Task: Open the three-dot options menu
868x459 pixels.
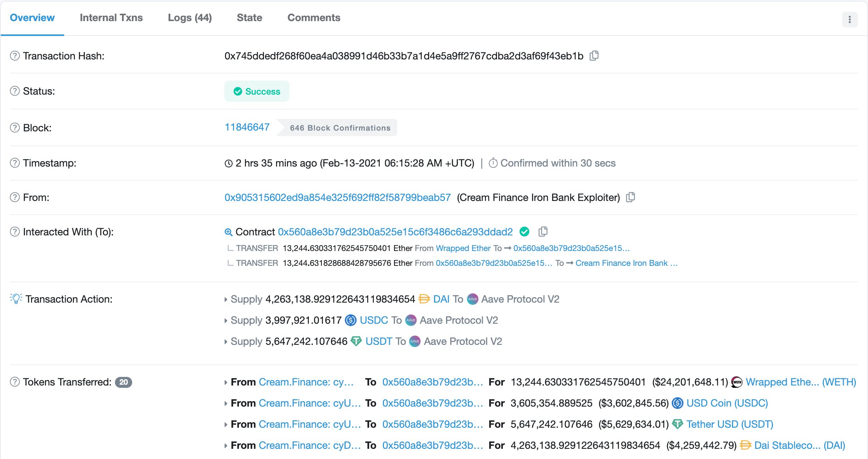Action: 850,20
